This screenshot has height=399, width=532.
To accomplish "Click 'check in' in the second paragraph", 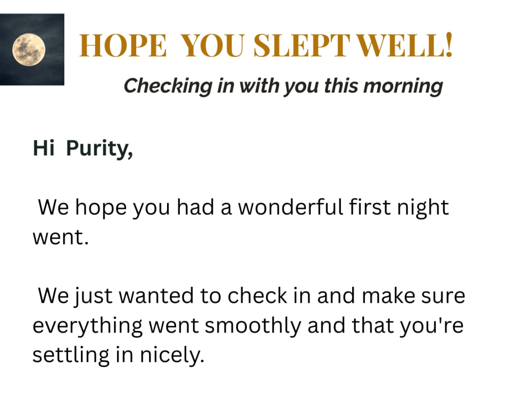I will click(x=269, y=295).
